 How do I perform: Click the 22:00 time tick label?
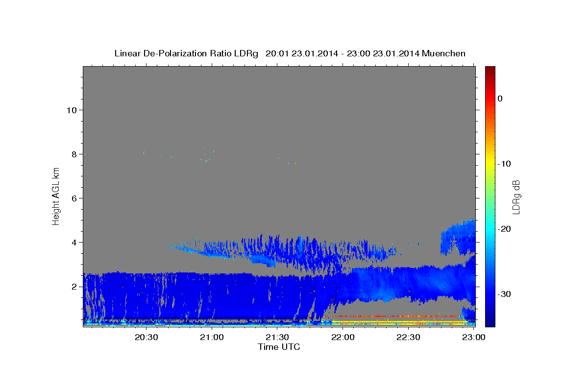click(x=343, y=337)
